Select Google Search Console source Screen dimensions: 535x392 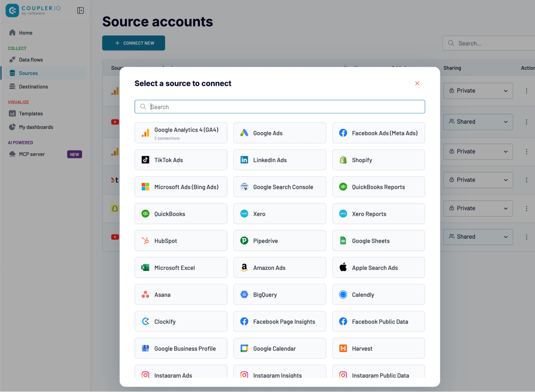pos(279,187)
